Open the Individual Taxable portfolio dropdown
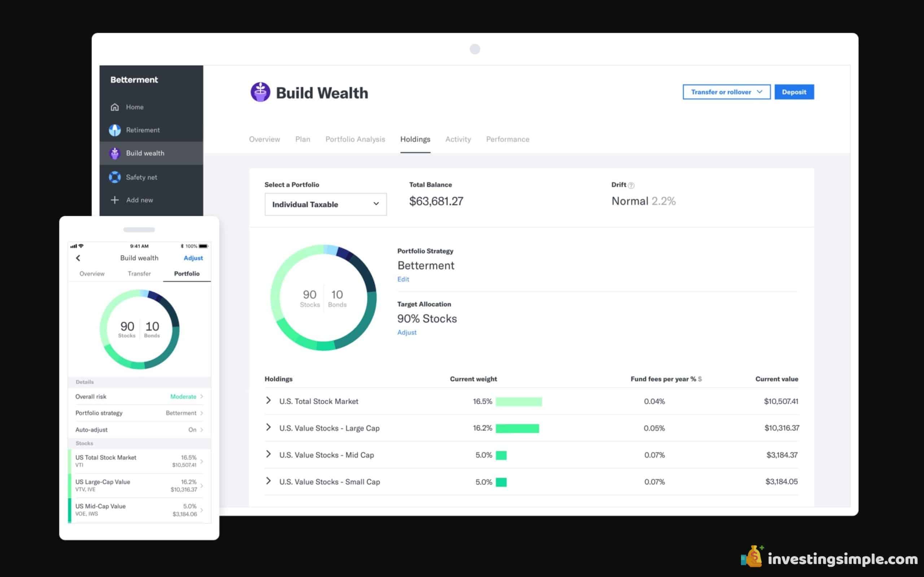The height and width of the screenshot is (577, 924). tap(326, 204)
